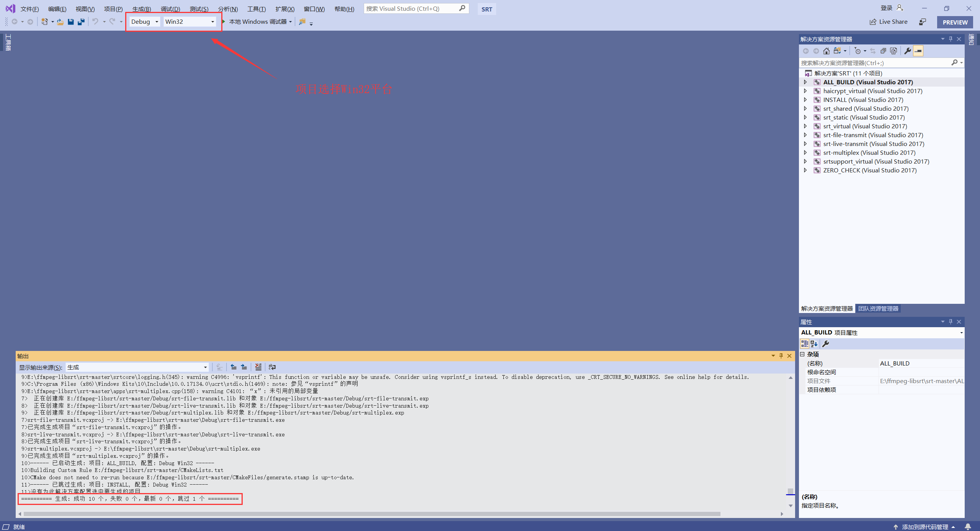Enable the Preview Selected Items toggle
The image size is (980, 531).
click(x=918, y=50)
